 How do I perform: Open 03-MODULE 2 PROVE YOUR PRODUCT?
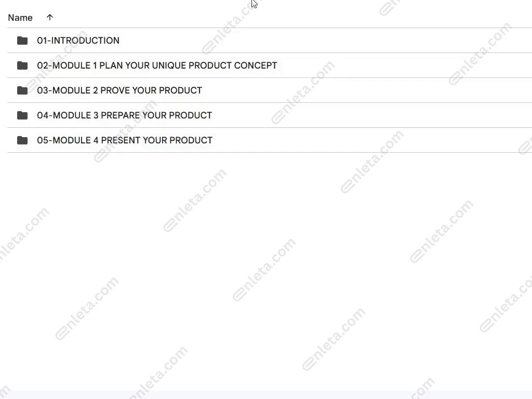(119, 90)
